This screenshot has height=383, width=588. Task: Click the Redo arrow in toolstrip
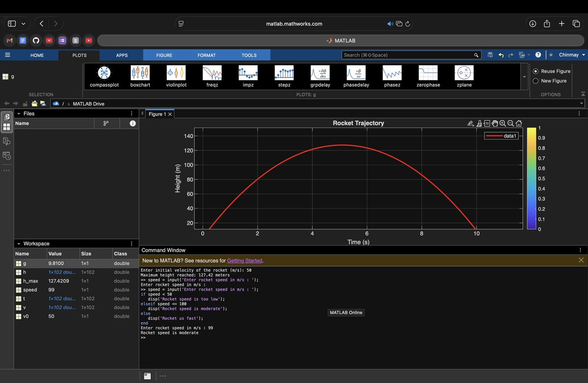coord(511,55)
